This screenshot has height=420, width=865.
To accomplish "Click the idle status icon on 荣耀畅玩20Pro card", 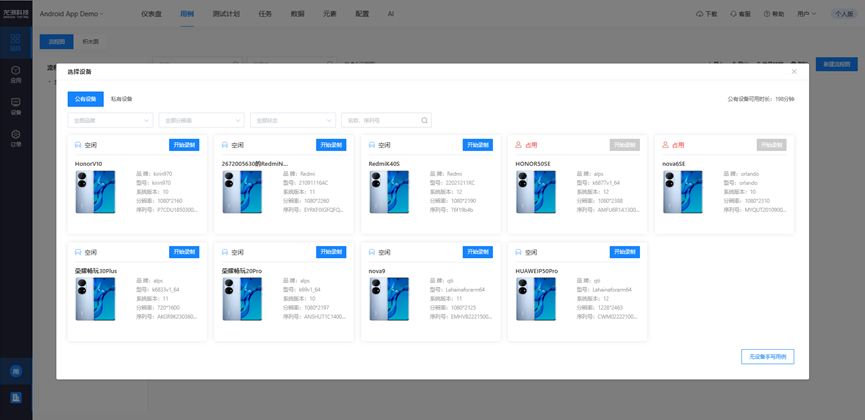I will (225, 252).
